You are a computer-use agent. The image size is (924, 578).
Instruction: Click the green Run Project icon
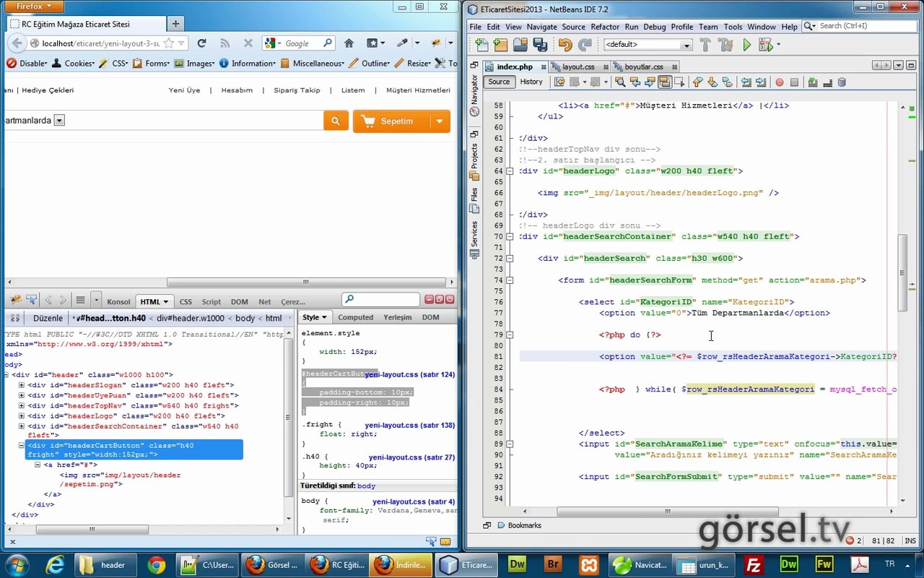click(746, 45)
